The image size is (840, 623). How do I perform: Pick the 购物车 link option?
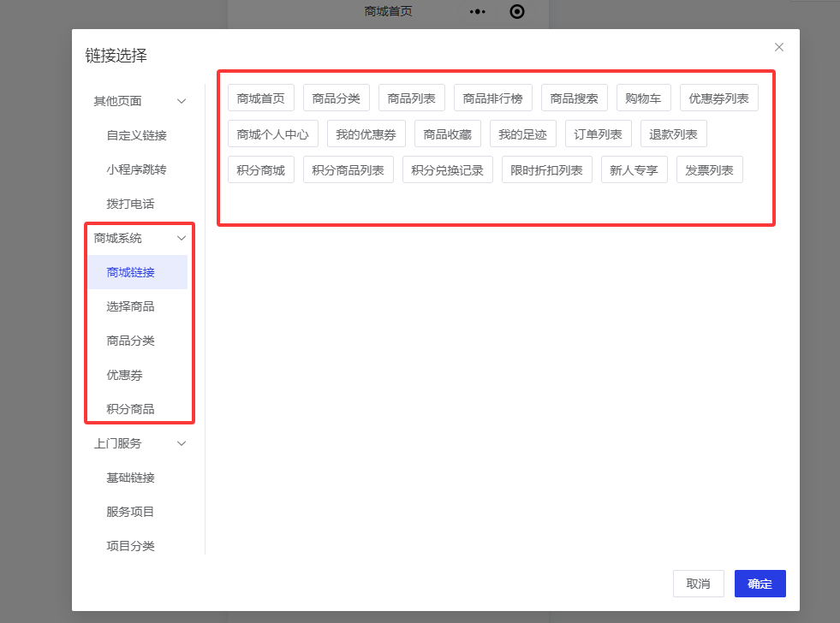coord(642,98)
